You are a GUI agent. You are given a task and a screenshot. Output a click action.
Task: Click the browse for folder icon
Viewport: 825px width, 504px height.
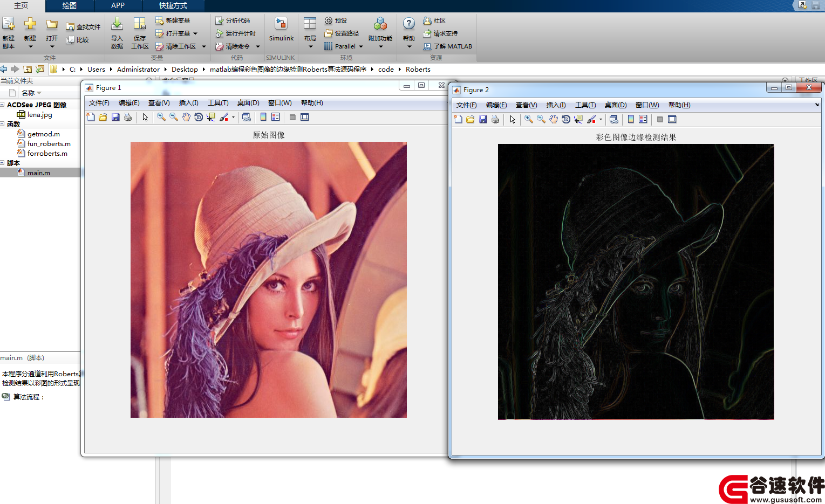pyautogui.click(x=40, y=69)
